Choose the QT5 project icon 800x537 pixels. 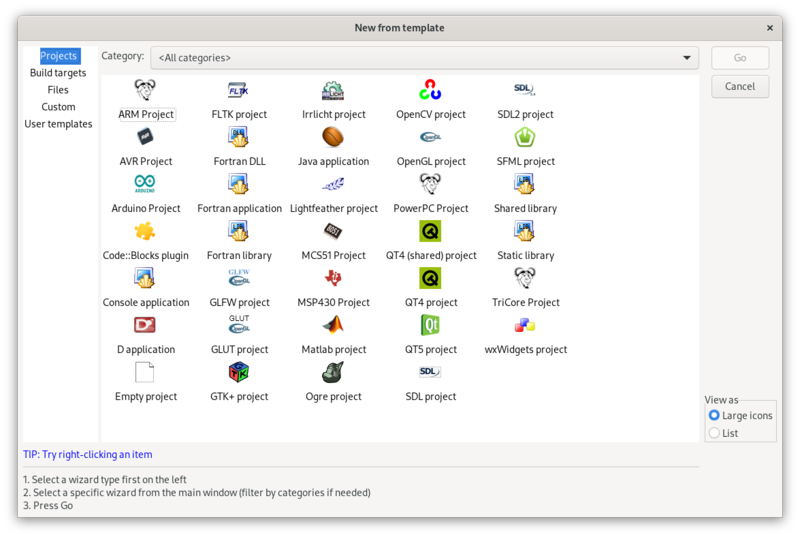(430, 326)
